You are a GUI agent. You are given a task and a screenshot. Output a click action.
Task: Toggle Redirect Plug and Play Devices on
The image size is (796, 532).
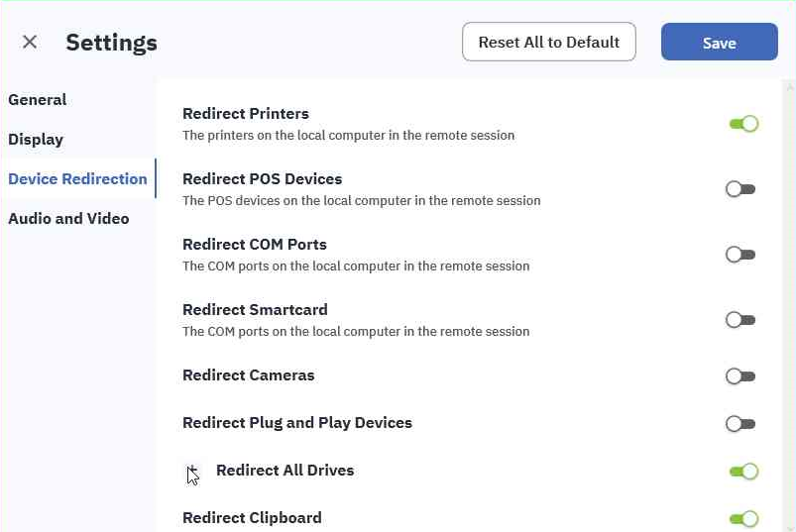click(740, 424)
